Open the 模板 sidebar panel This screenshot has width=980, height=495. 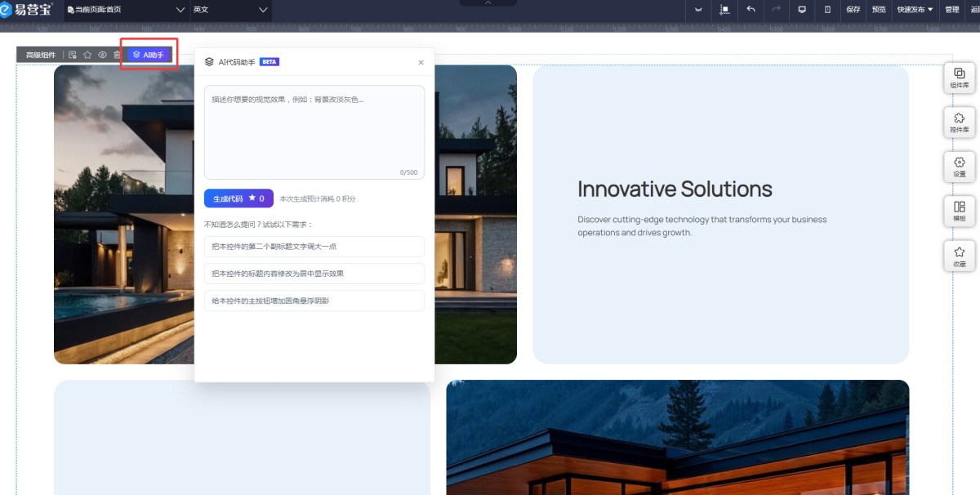pos(960,211)
